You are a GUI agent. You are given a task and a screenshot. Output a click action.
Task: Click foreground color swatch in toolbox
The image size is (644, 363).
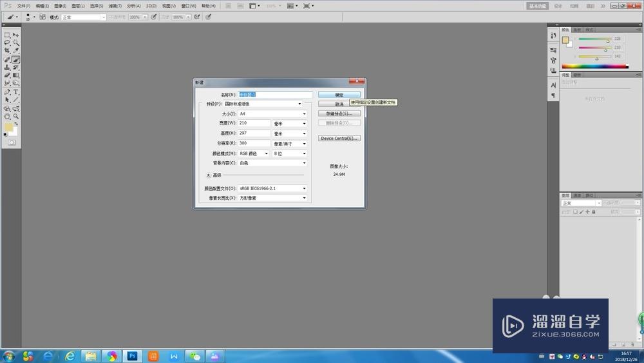(8, 127)
